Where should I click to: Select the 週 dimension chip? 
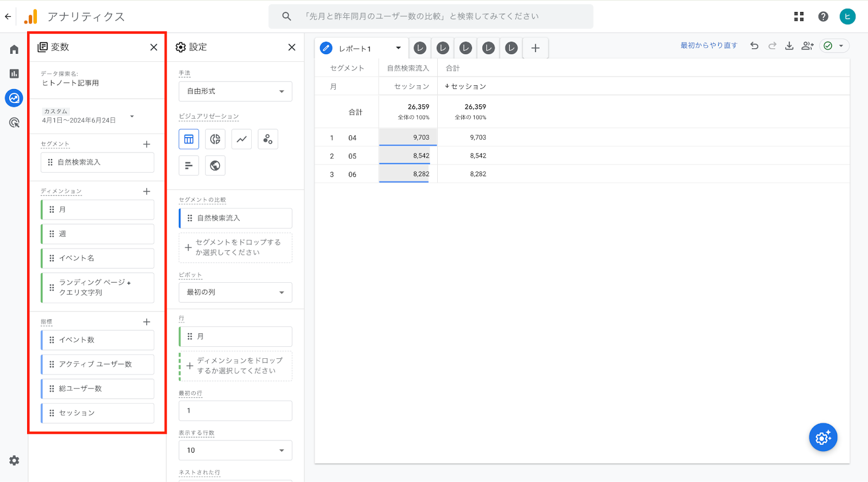pyautogui.click(x=98, y=234)
